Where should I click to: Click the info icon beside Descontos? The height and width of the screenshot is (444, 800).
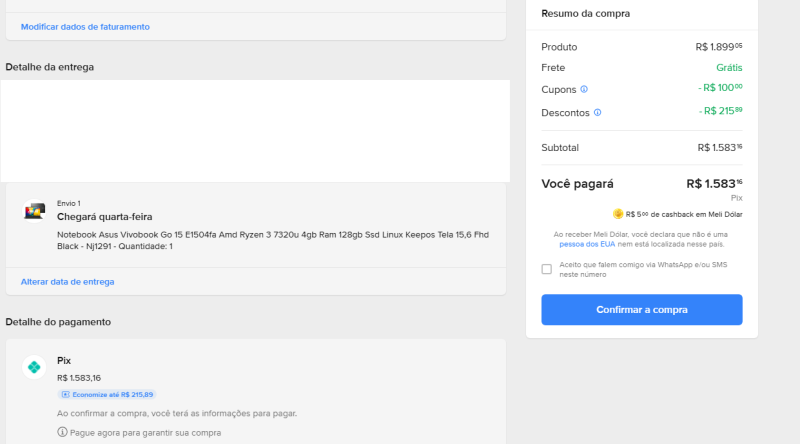(597, 112)
